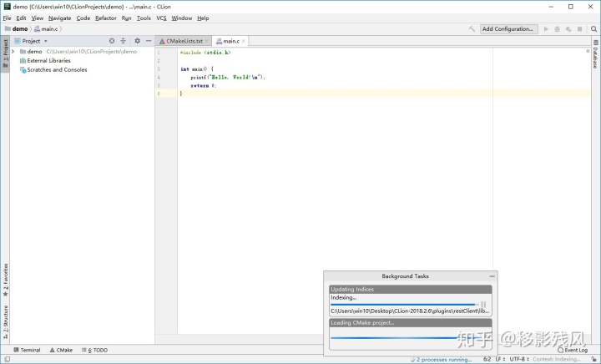This screenshot has height=364, width=601.
Task: Click Add Configuration button
Action: click(508, 29)
